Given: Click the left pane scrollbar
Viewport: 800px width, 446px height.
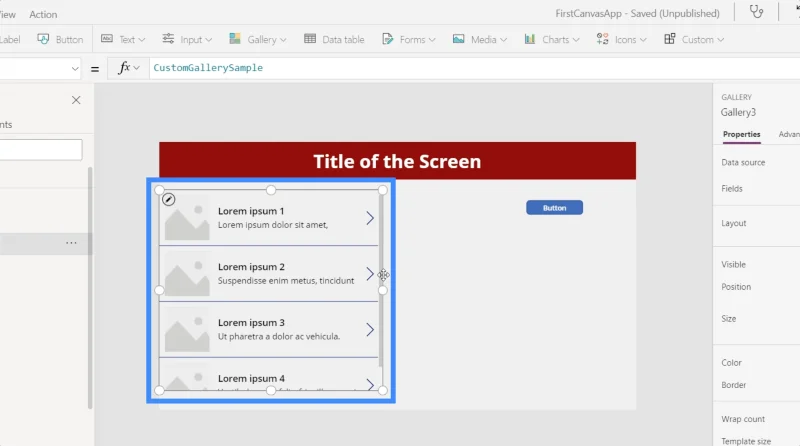Looking at the screenshot, I should pyautogui.click(x=90, y=288).
